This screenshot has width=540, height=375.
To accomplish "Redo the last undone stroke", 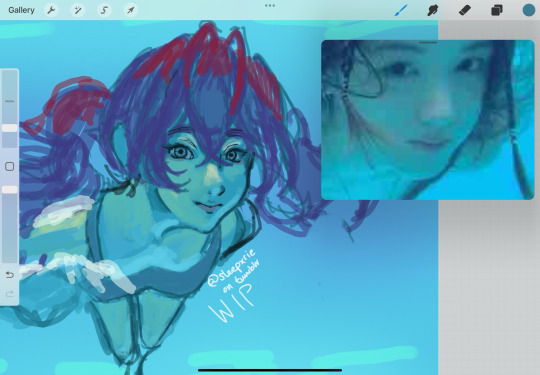I will point(10,294).
